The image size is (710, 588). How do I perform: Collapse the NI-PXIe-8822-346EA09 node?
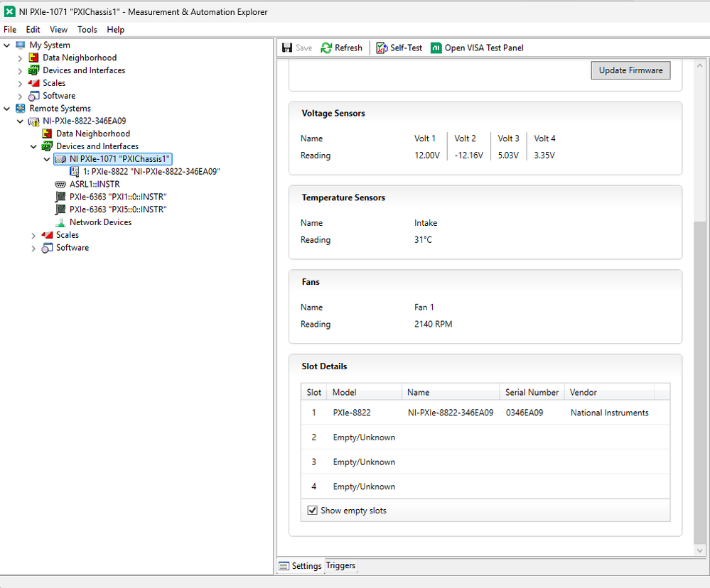point(20,121)
